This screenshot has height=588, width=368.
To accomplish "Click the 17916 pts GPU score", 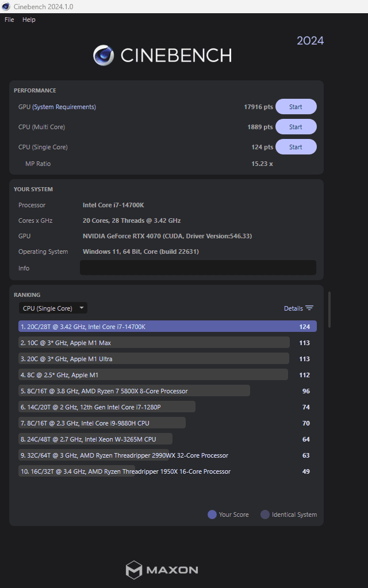I will [258, 107].
